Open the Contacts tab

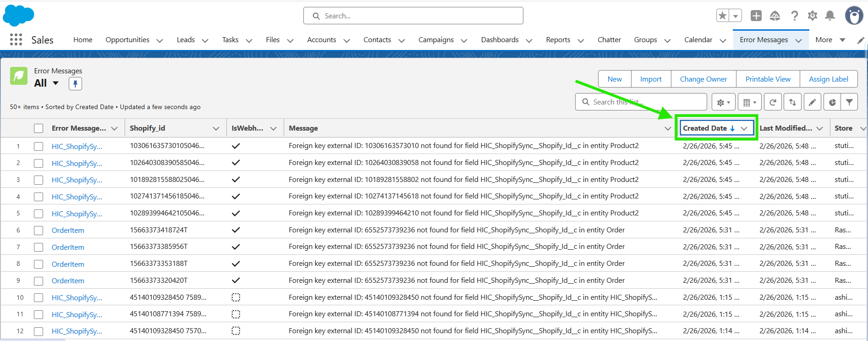pyautogui.click(x=377, y=40)
